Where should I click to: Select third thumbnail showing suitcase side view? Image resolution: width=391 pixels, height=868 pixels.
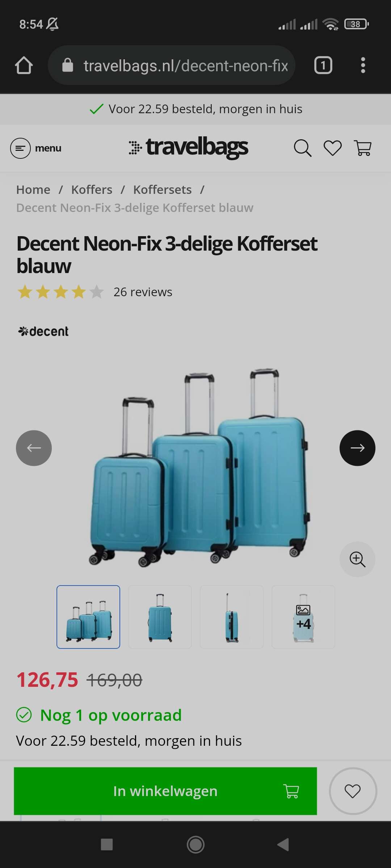(232, 617)
